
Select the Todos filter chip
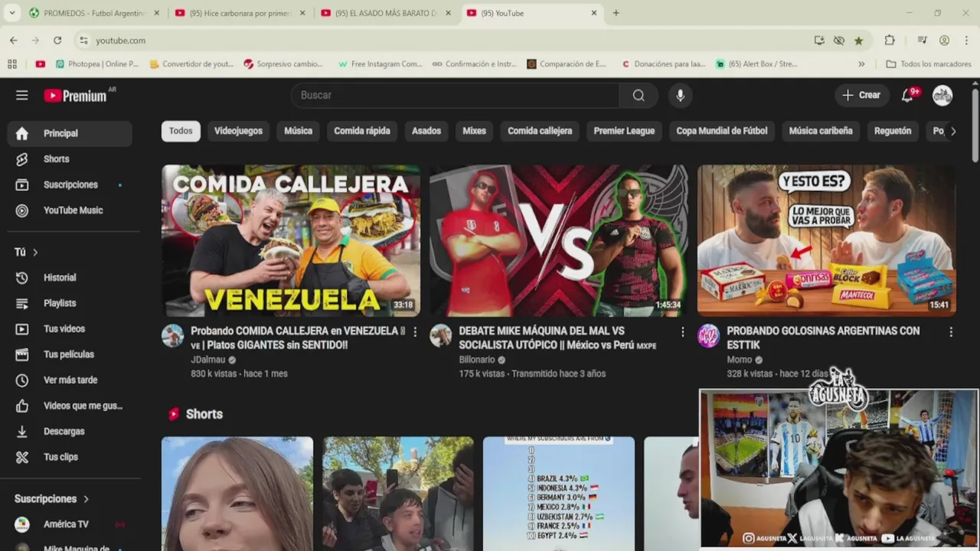coord(181,131)
